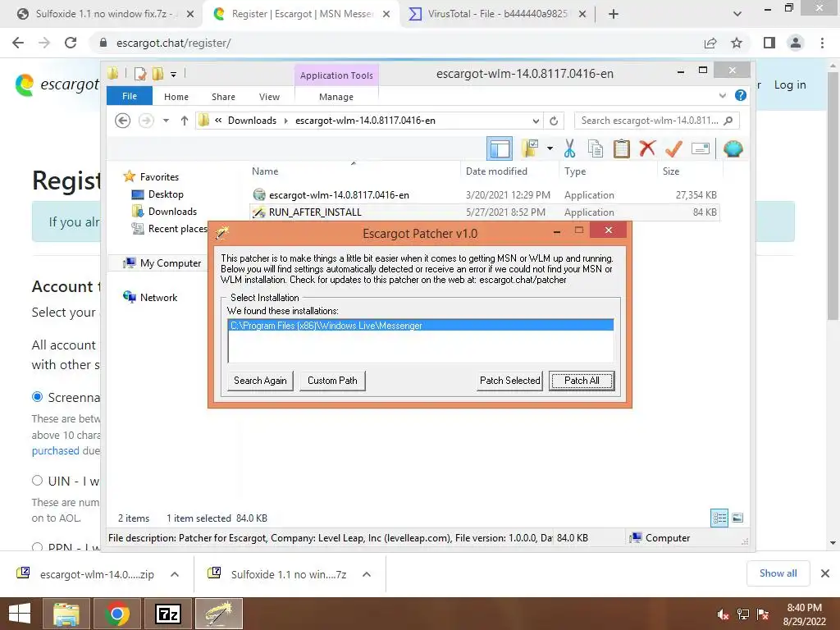840x630 pixels.
Task: Click the red X Delete icon
Action: click(647, 148)
